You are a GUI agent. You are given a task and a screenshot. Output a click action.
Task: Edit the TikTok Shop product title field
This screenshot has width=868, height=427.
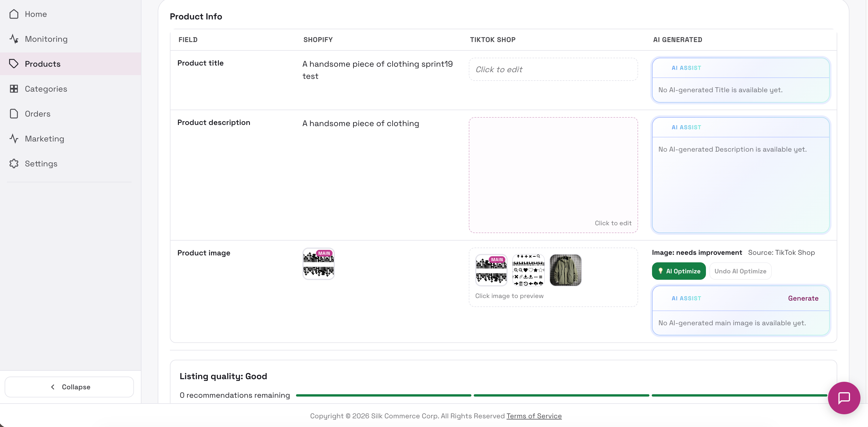[553, 69]
